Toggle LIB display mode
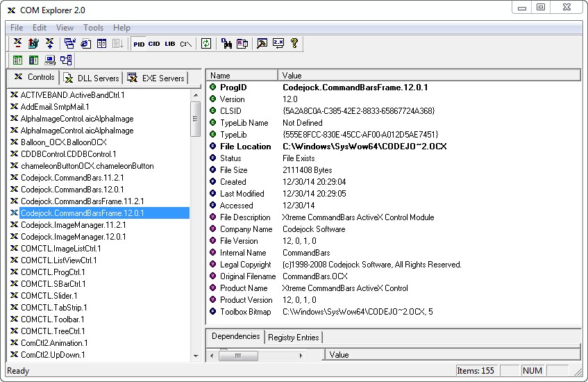Viewport: 588px width, 382px height. click(x=170, y=44)
